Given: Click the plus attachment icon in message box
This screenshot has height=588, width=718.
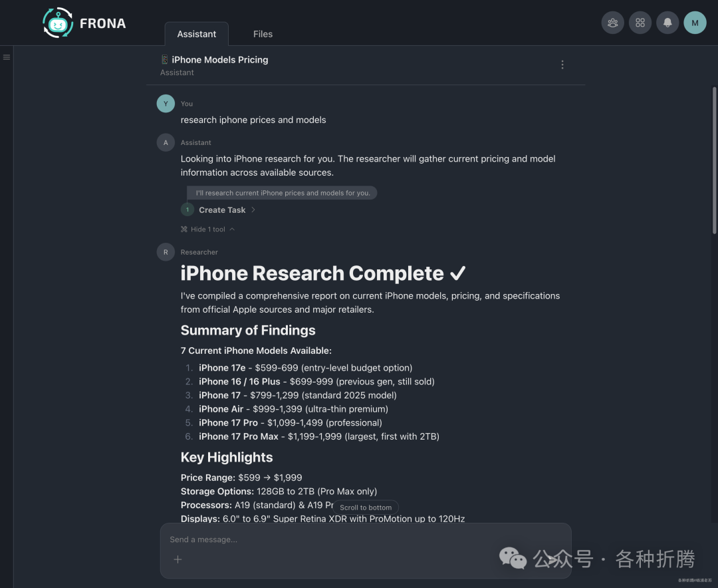Looking at the screenshot, I should 178,559.
